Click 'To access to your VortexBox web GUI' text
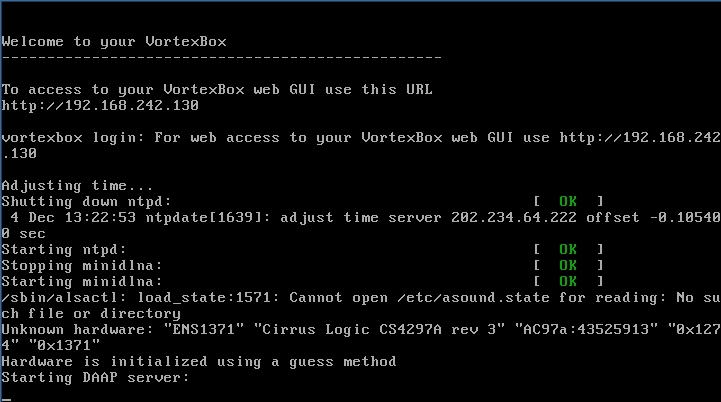This screenshot has height=402, width=721. tap(159, 89)
